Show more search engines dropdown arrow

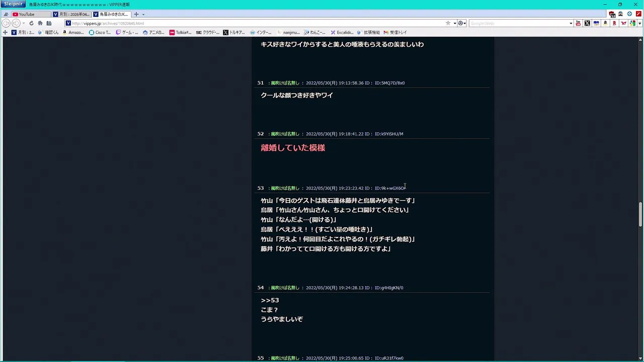click(639, 24)
